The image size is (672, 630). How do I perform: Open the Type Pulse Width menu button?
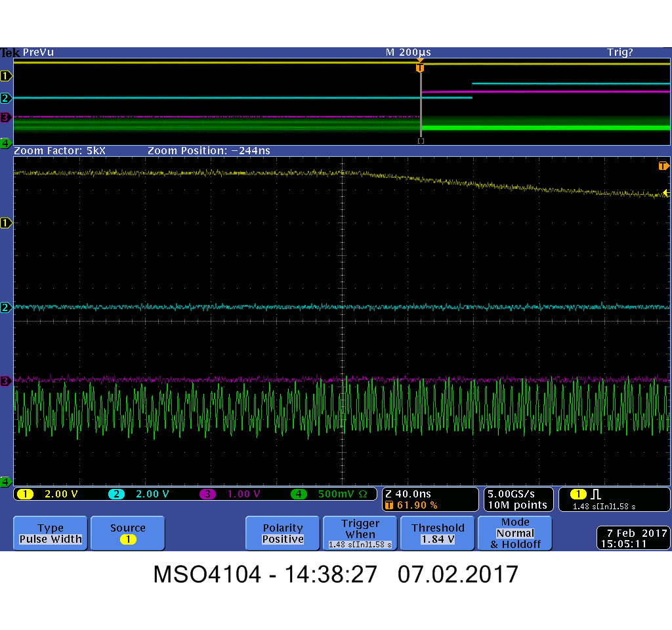[51, 533]
